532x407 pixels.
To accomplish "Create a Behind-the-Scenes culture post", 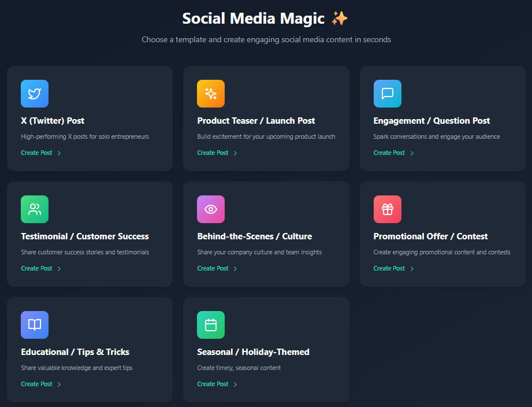I will [211, 268].
